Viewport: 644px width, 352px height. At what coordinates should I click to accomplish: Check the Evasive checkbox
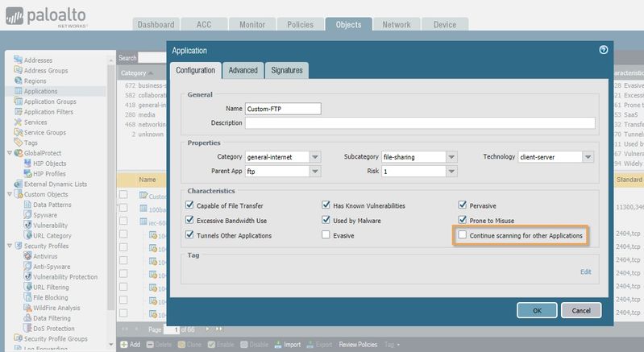click(326, 234)
